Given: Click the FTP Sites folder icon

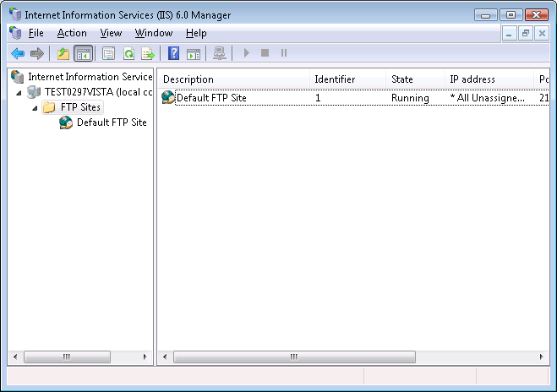Looking at the screenshot, I should click(49, 107).
